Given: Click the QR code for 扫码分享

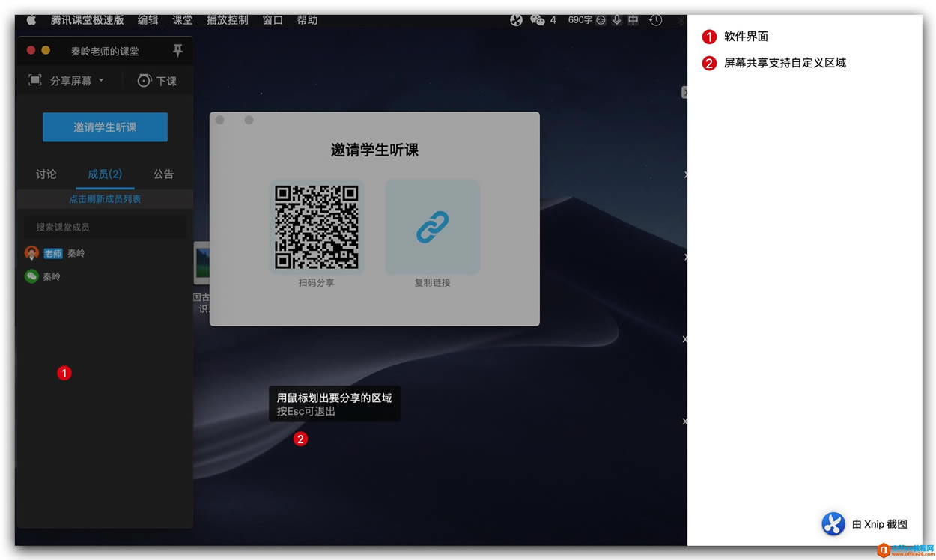Looking at the screenshot, I should point(317,227).
